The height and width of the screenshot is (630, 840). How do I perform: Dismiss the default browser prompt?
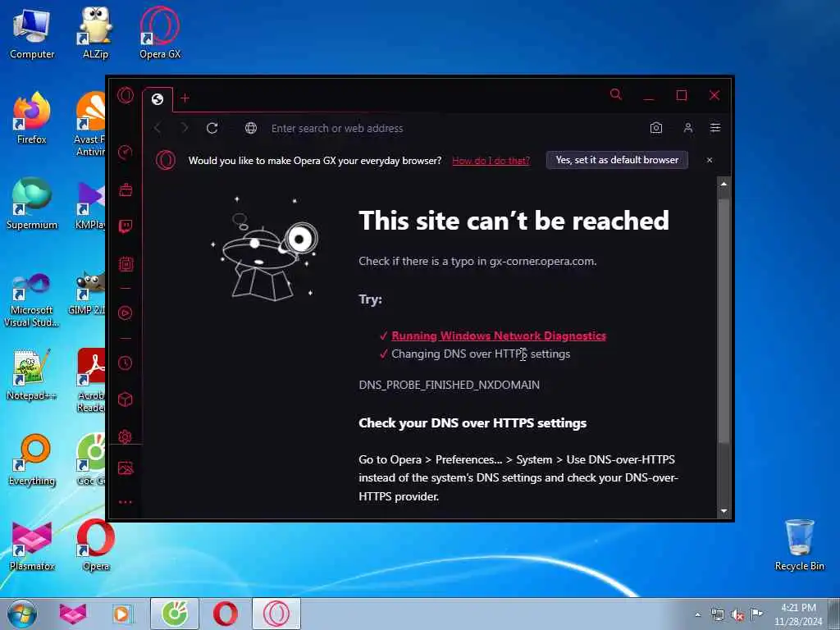tap(710, 160)
